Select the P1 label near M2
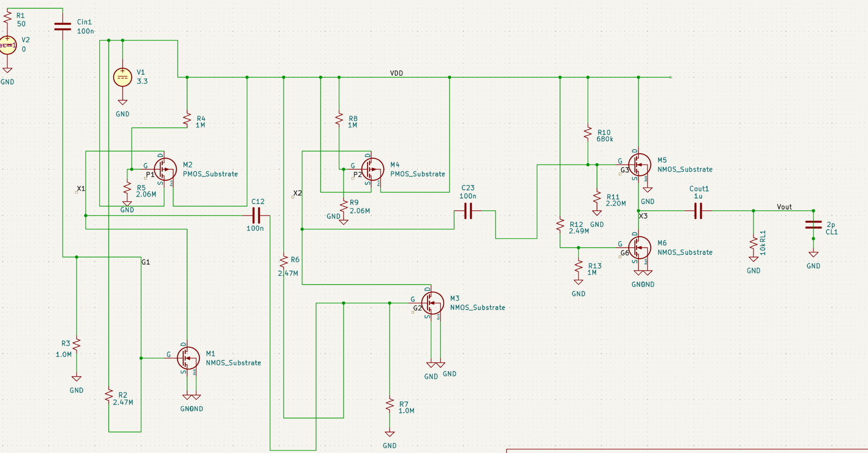Screen dimensions: 868x453 coord(150,175)
